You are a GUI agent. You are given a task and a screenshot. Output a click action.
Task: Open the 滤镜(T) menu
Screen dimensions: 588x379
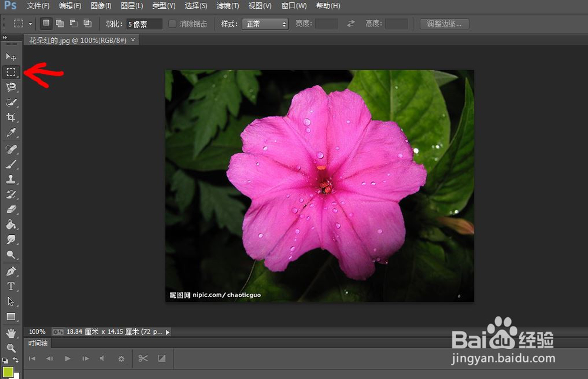228,6
